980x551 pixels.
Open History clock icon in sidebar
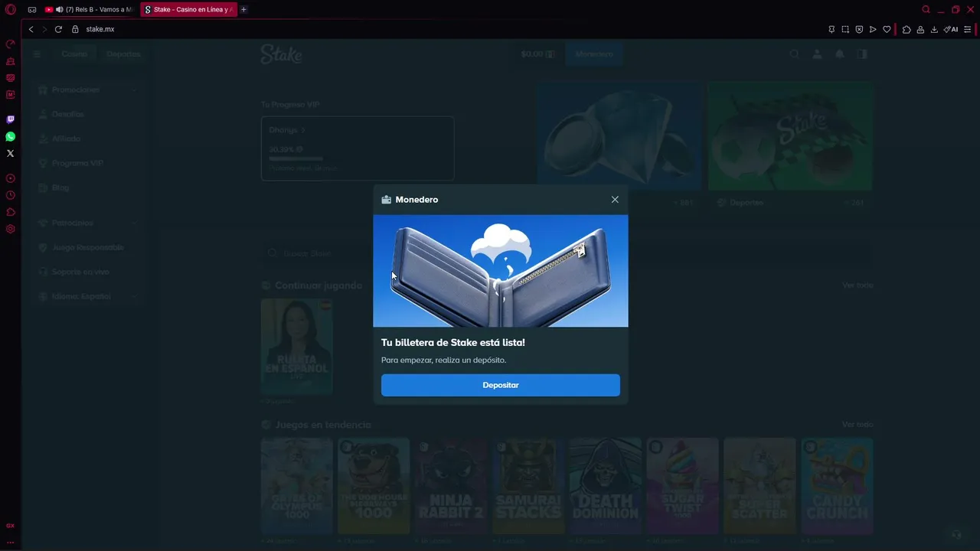click(11, 195)
